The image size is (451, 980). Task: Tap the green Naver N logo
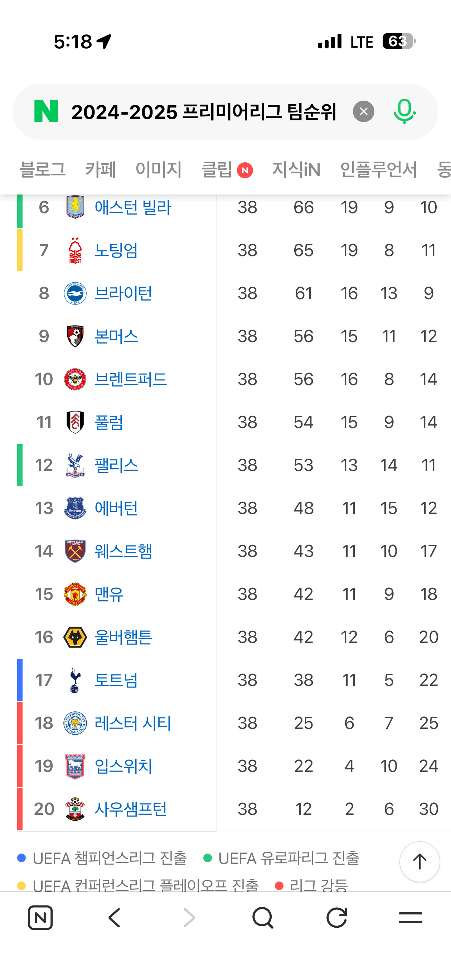point(46,111)
